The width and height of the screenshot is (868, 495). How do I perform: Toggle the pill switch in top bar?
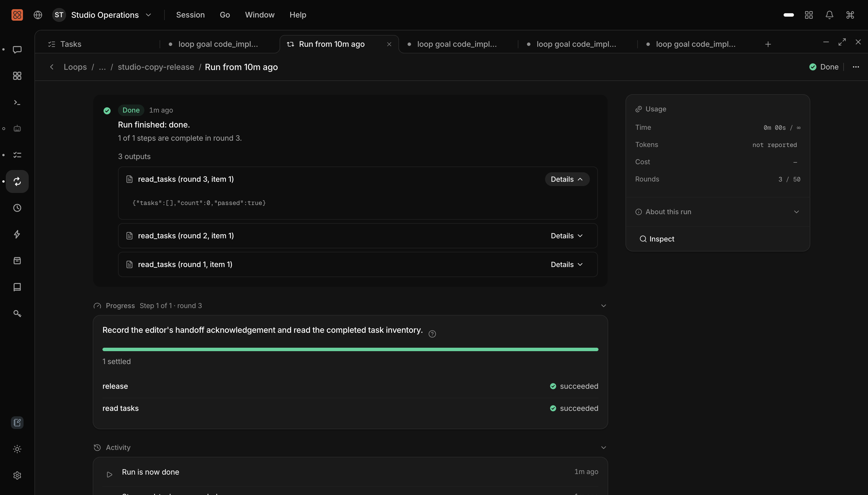click(x=788, y=15)
